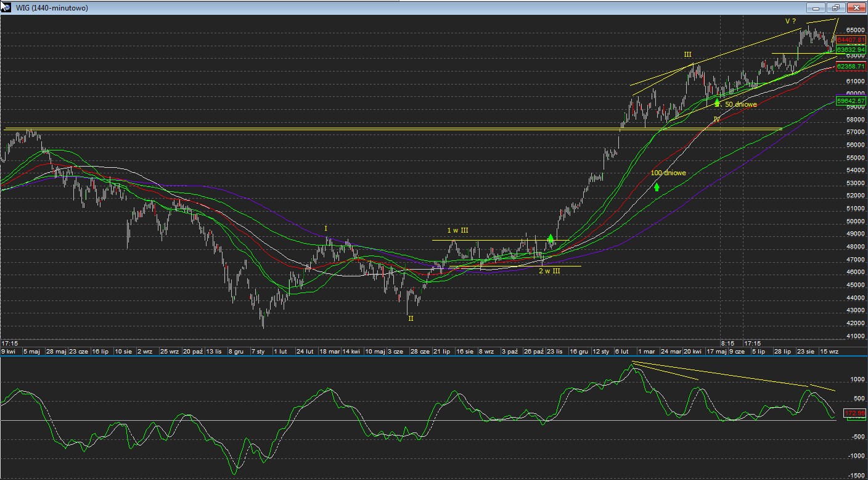This screenshot has height=480, width=868.
Task: Click the '20 kwi' date axis label
Action: click(x=694, y=351)
